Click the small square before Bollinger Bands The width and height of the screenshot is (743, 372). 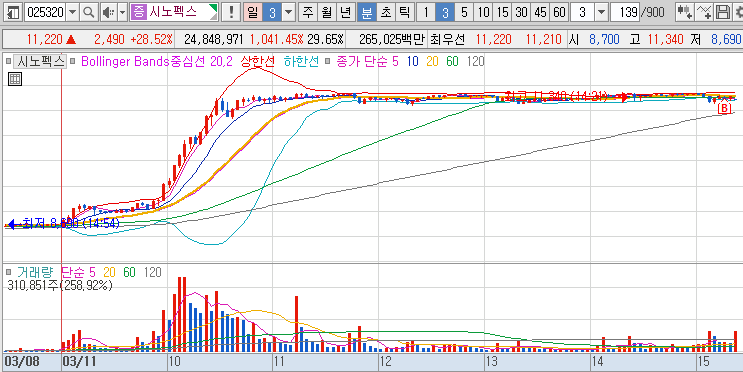pos(72,61)
